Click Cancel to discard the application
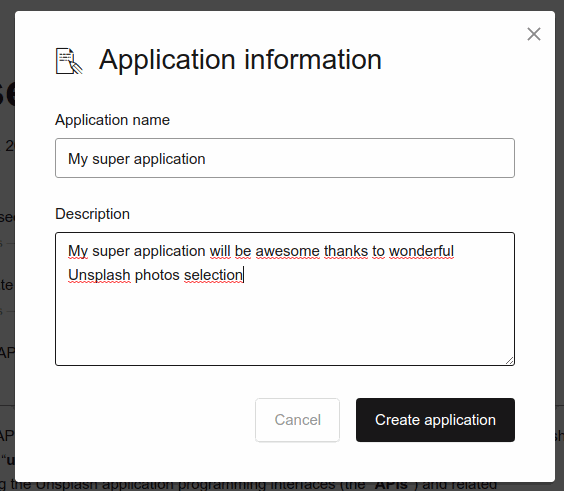This screenshot has height=491, width=564. [297, 420]
